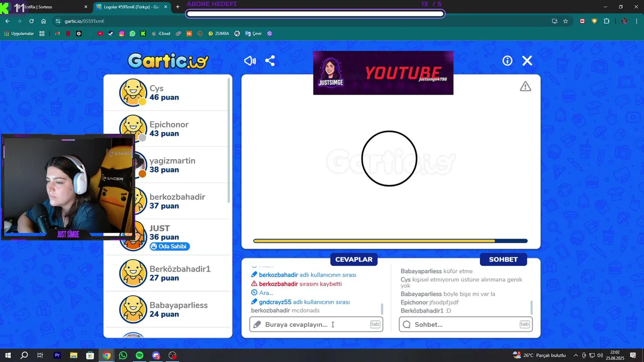Report the drawing via warning triangle
The image size is (644, 362).
[x=525, y=86]
